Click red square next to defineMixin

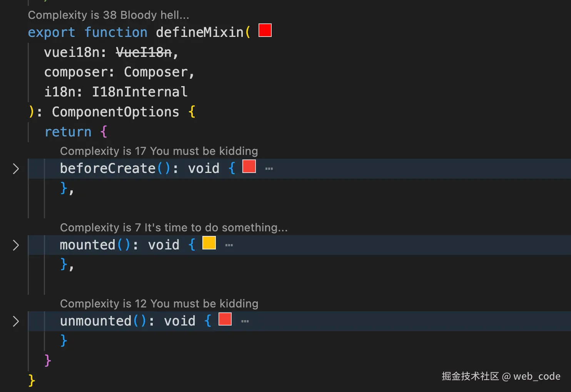265,30
